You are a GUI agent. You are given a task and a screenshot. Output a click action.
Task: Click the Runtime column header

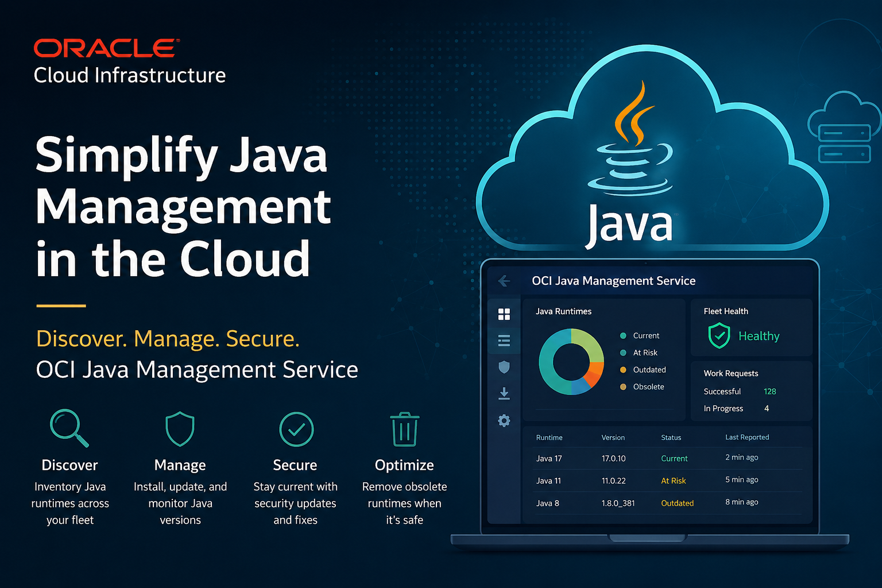tap(549, 438)
